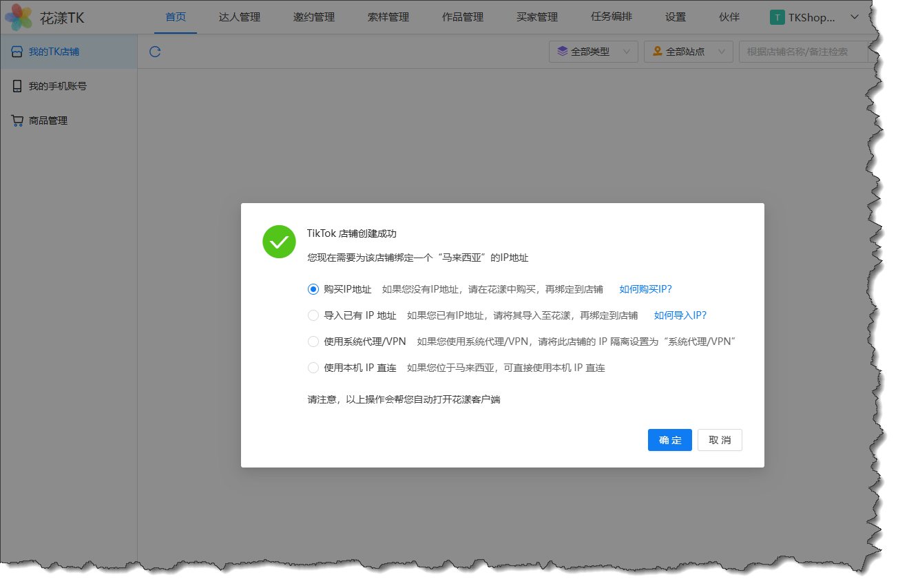Select the 使用系统代理/VPN radio option
The width and height of the screenshot is (898, 588).
point(313,342)
